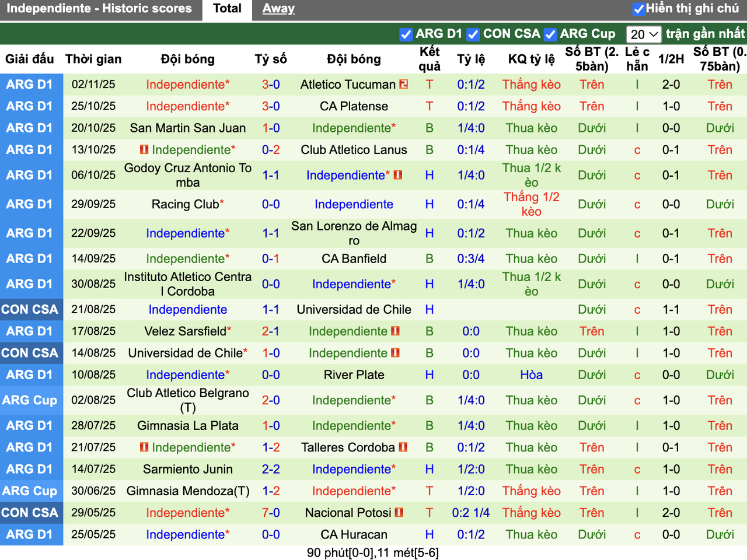
Task: Click the footer 90 phút[0-0],11 mét[5-6] note
Action: 373,552
